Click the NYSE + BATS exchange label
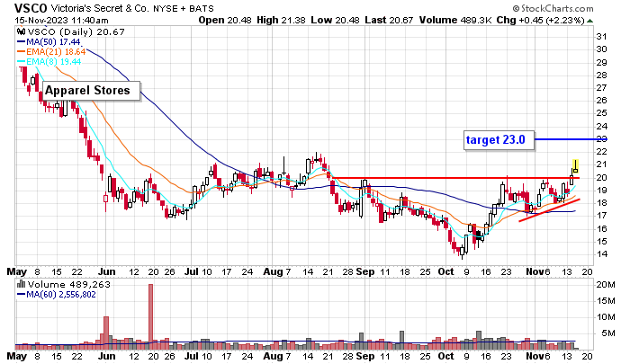Screen dimensions: 630x364 pos(184,8)
